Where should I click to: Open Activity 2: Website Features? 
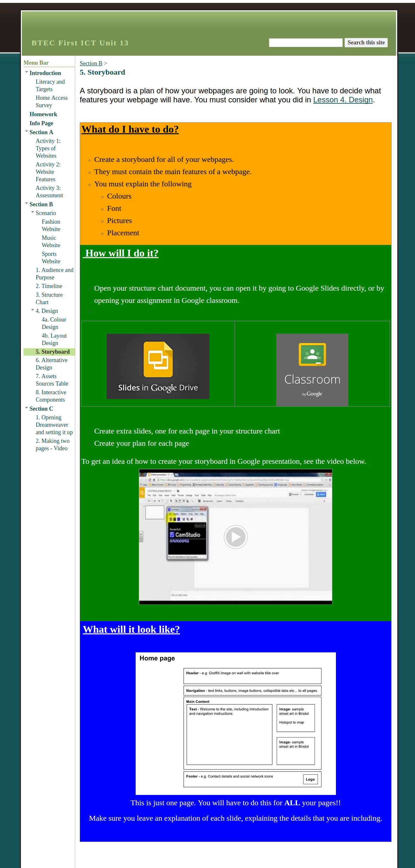[48, 172]
